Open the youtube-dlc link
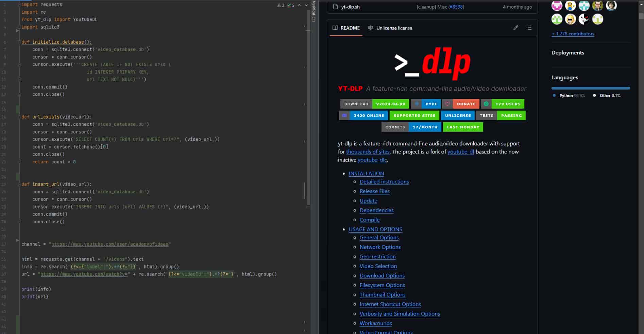The width and height of the screenshot is (644, 334). [372, 160]
